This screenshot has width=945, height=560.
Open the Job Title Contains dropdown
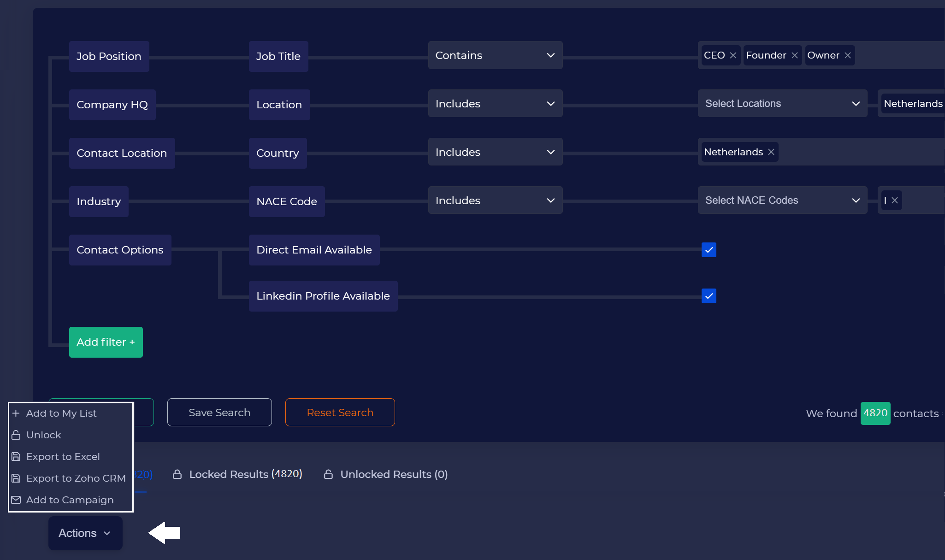495,55
